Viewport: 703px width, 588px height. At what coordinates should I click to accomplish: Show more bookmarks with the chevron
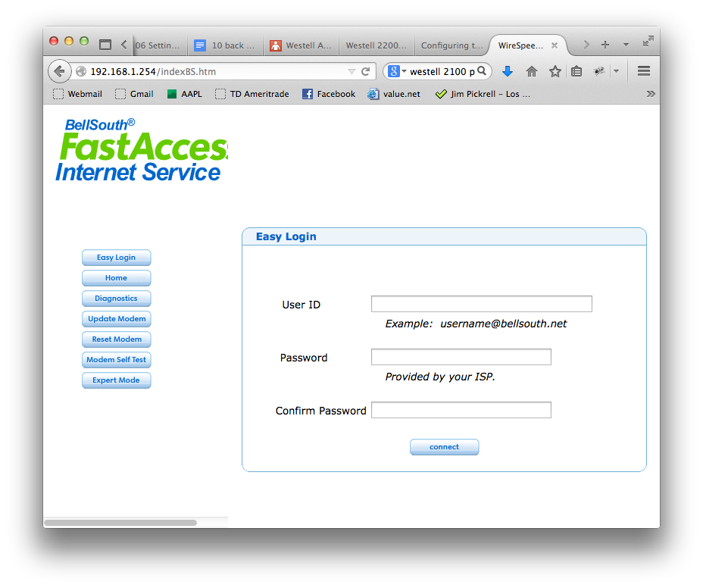(651, 94)
